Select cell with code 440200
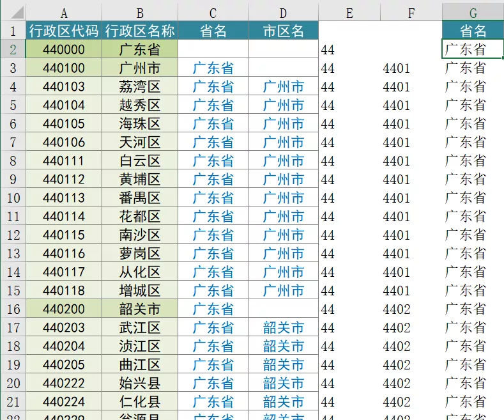 pyautogui.click(x=64, y=309)
